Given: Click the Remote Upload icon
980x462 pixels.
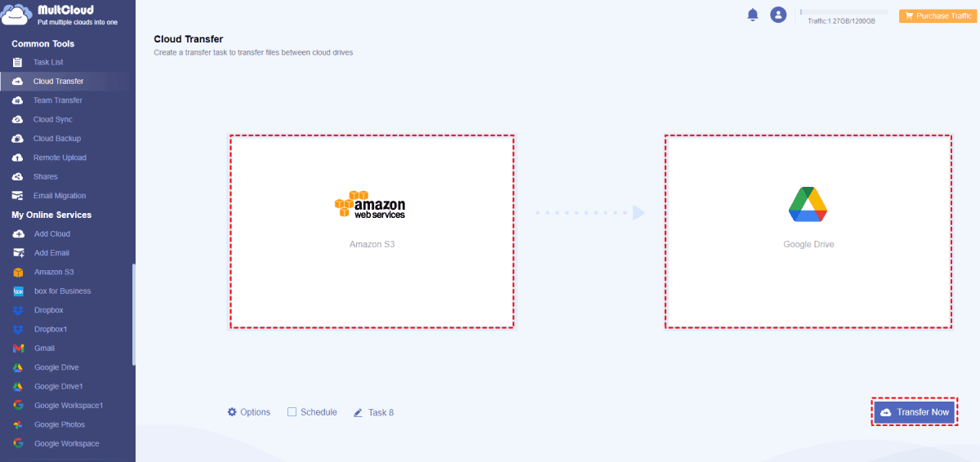Looking at the screenshot, I should coord(17,158).
